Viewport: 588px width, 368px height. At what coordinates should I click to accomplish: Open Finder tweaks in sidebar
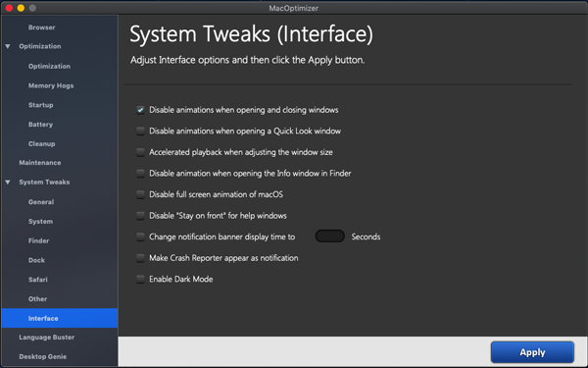click(38, 240)
